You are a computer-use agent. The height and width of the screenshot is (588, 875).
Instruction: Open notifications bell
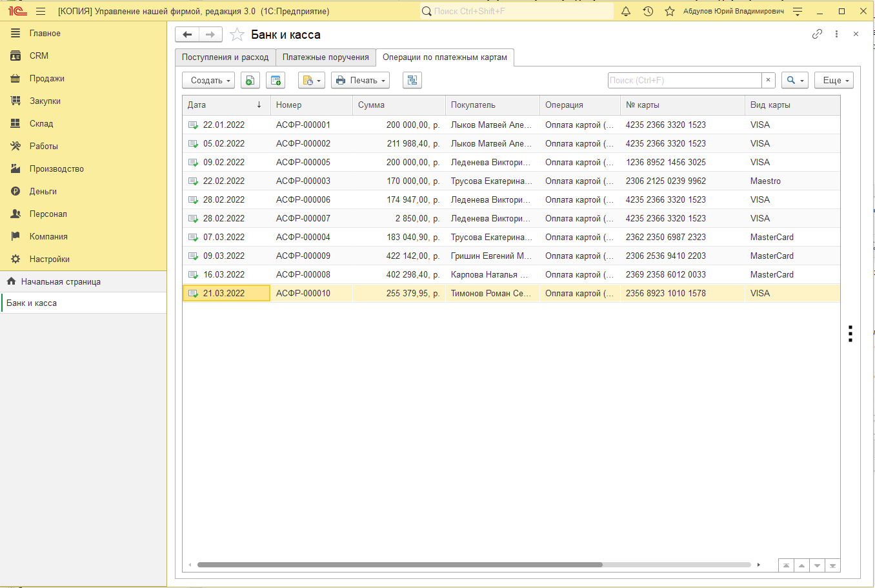626,11
